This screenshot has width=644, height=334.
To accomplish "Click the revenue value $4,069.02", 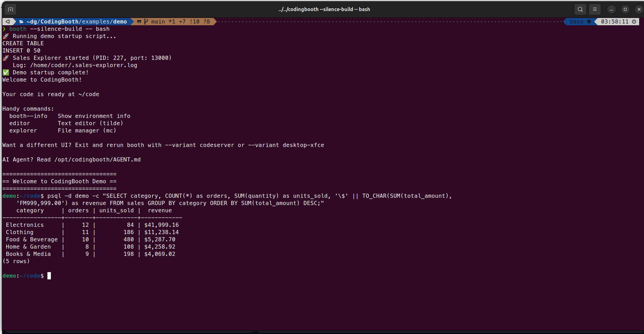I will [160, 254].
